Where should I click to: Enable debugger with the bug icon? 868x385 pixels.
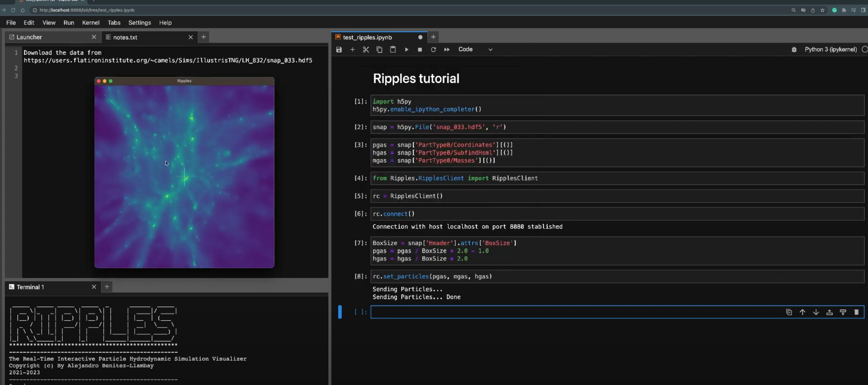(794, 50)
